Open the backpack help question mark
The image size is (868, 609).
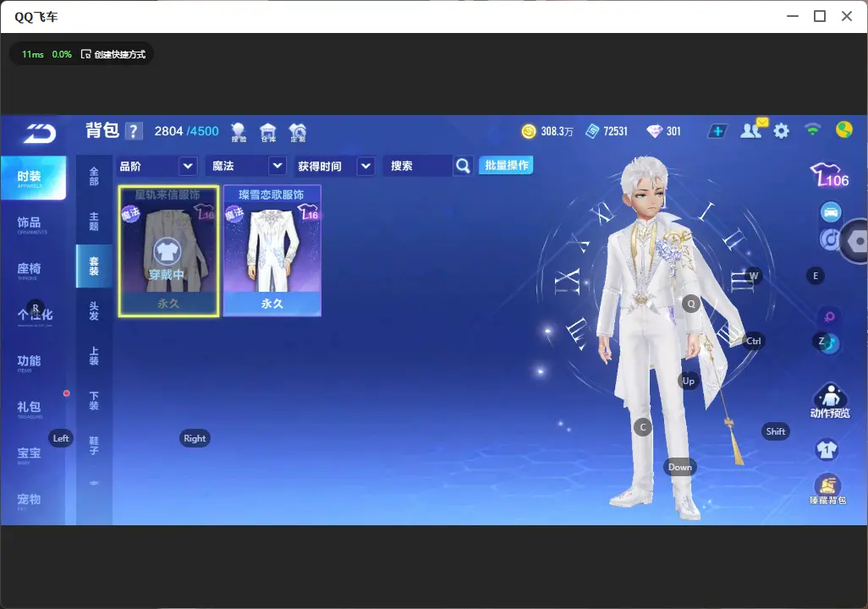[x=134, y=131]
